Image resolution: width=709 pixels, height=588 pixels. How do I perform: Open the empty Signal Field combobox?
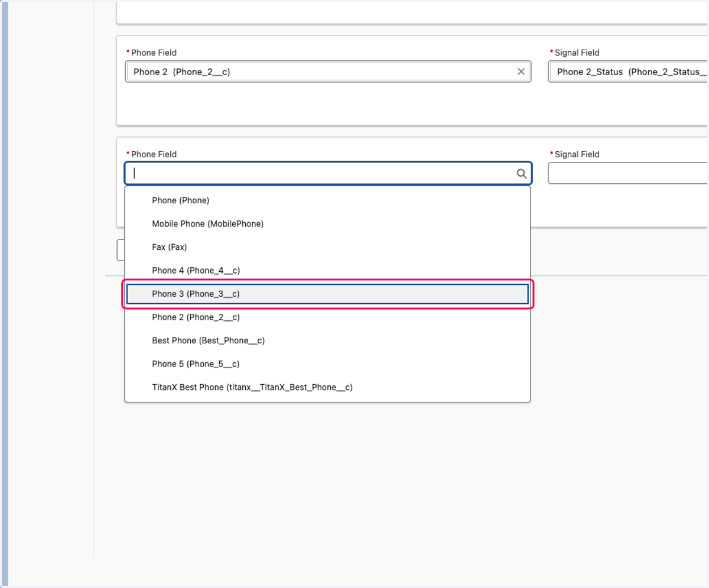point(628,173)
